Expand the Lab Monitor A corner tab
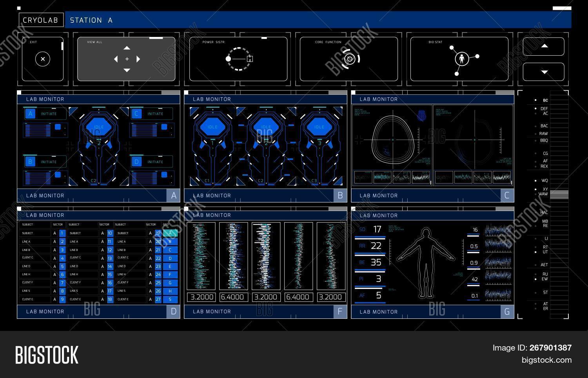Viewport: 588px width, 378px height. pyautogui.click(x=173, y=195)
